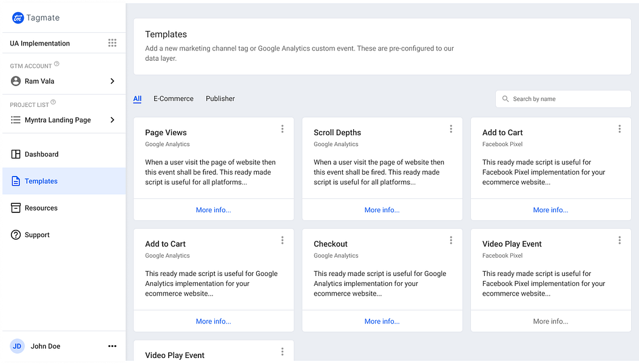Open the Facebook Pixel Add to Cart kebab menu

620,129
